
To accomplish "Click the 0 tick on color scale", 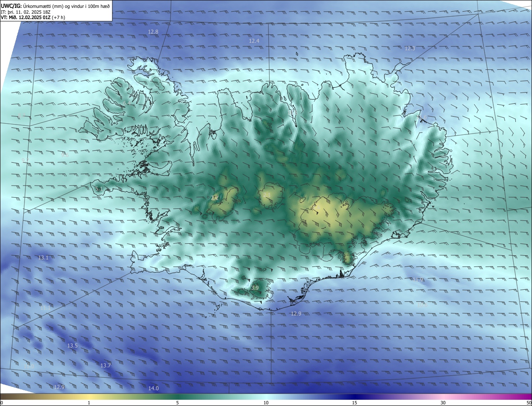I will [x=1, y=403].
